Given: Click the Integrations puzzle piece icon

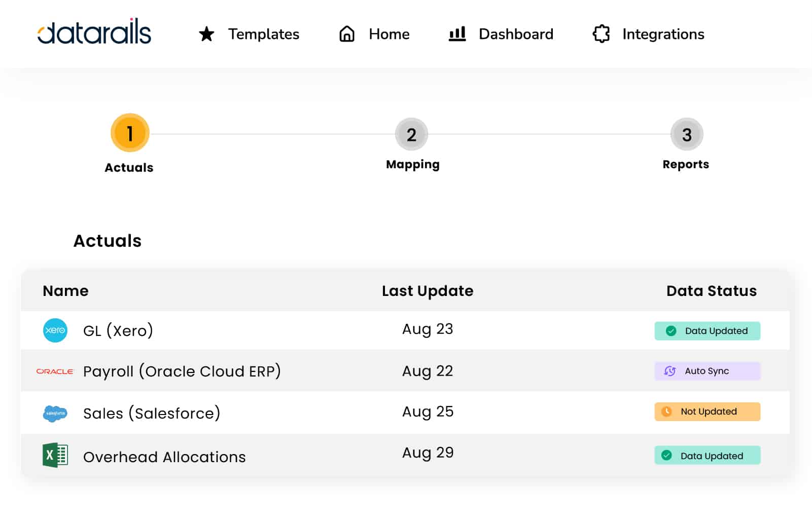Looking at the screenshot, I should (601, 34).
